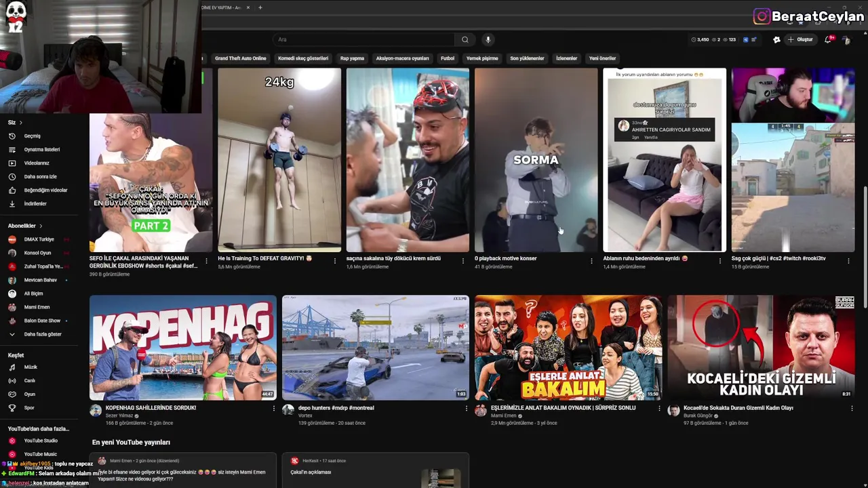Expand the Siz section chevron

pyautogui.click(x=20, y=123)
